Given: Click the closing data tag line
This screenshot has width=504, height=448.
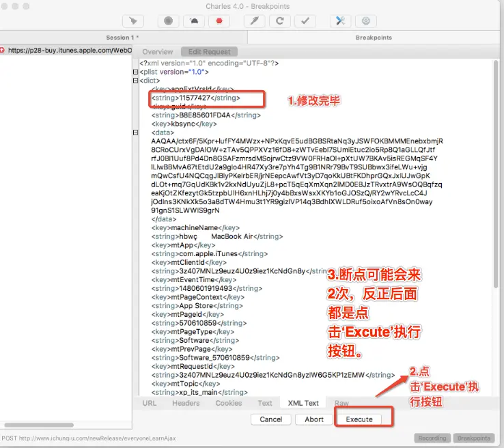Looking at the screenshot, I should coord(164,219).
